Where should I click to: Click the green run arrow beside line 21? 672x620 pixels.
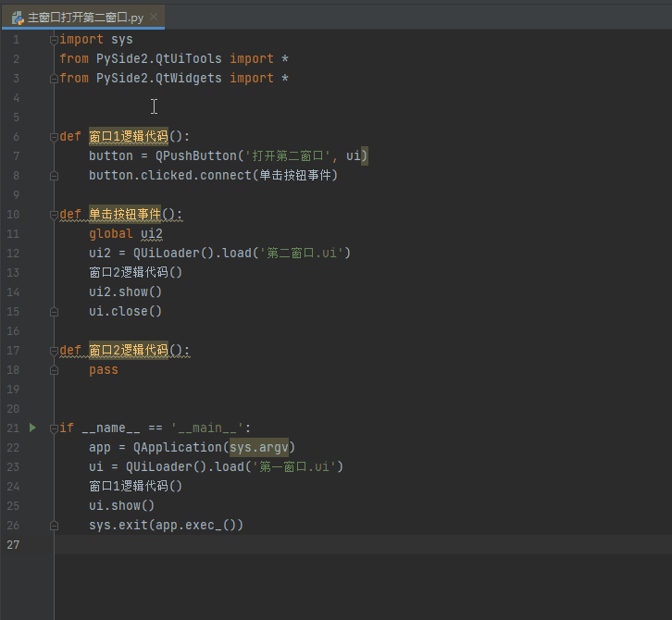[x=31, y=428]
